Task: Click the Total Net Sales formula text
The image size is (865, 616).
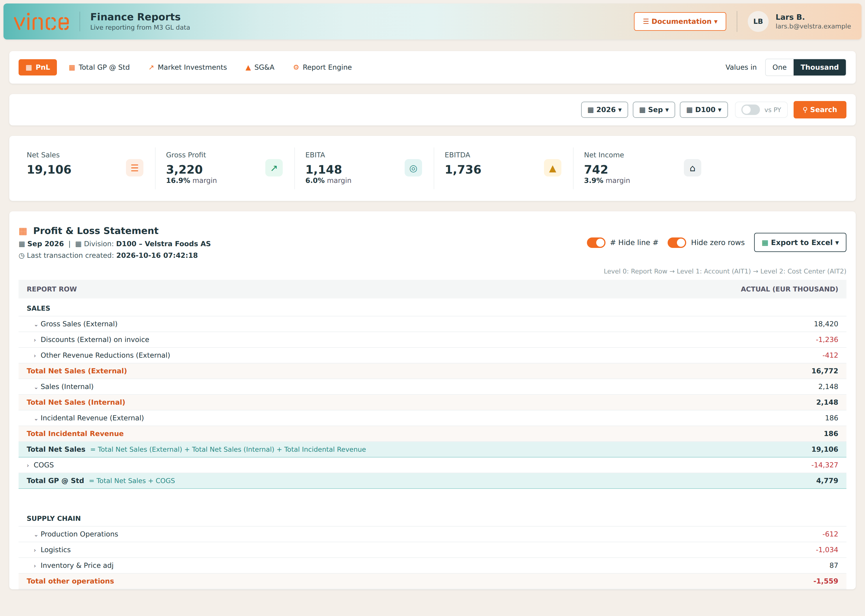Action: coord(228,450)
